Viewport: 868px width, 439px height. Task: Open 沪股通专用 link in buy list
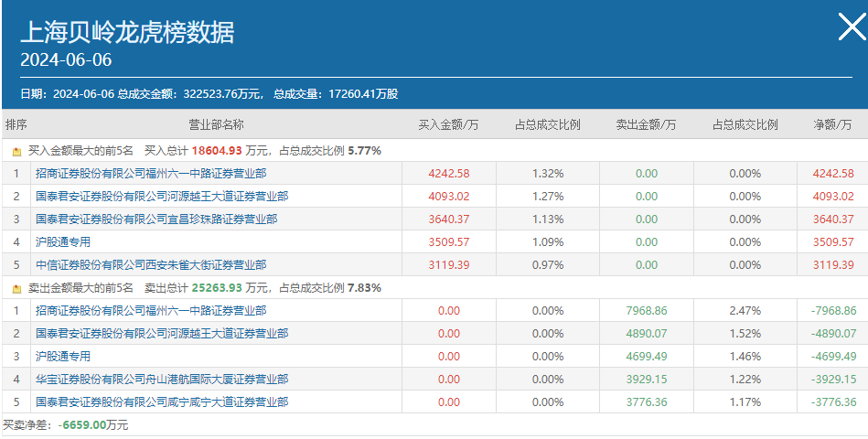coord(62,242)
